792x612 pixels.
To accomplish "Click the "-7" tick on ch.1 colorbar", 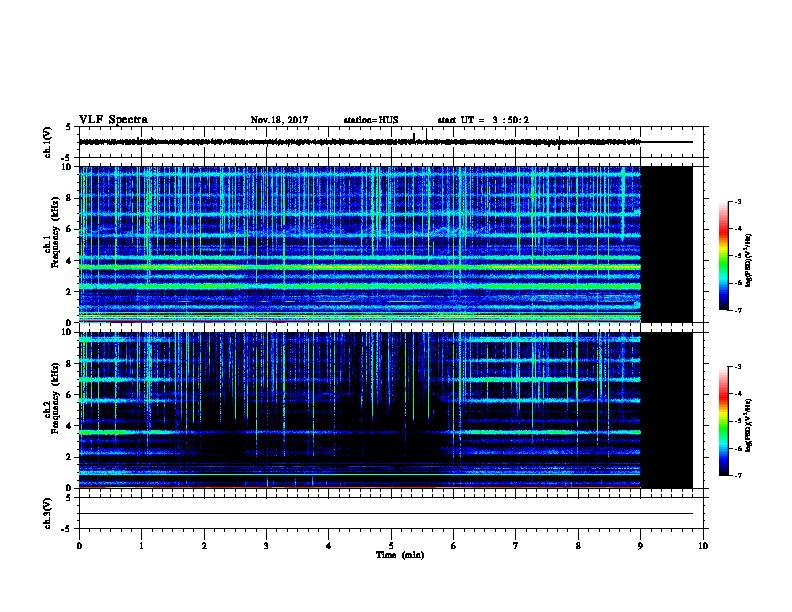I will (737, 310).
